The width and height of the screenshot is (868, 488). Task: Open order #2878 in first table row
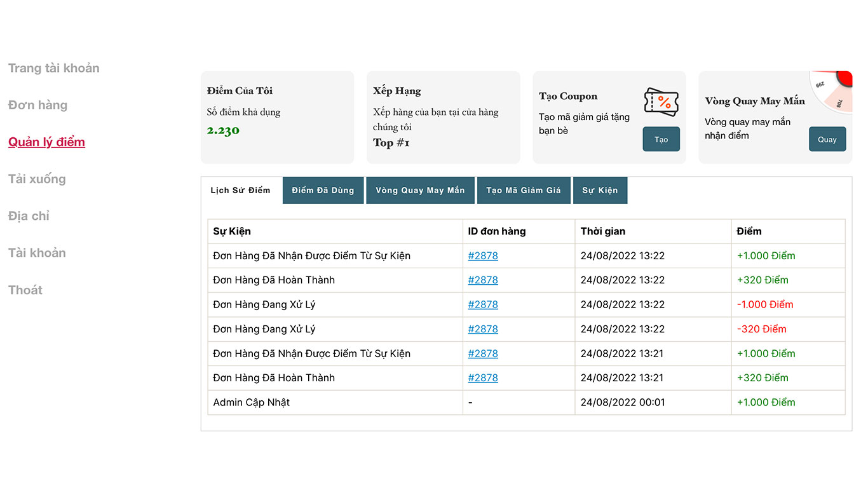483,256
